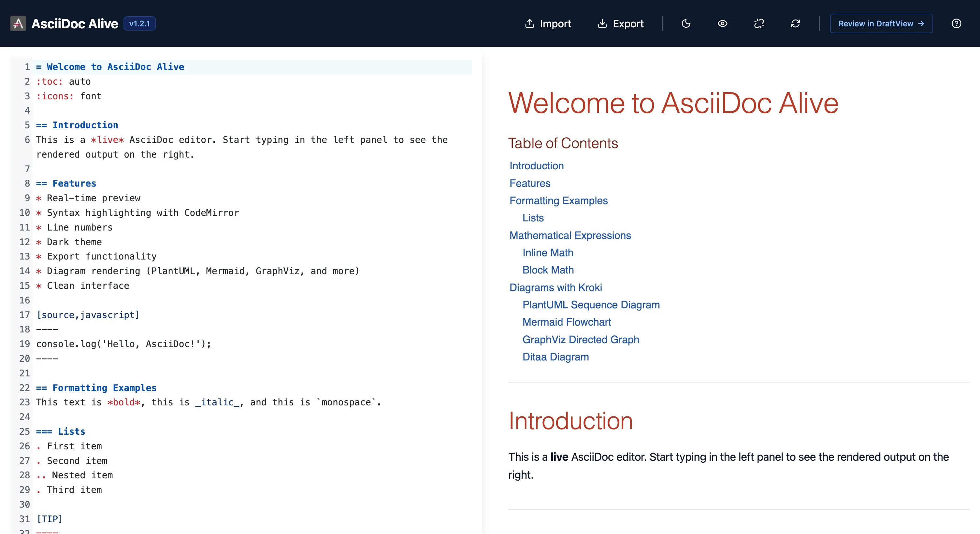Click the rendered intro paragraph in preview

[729, 466]
